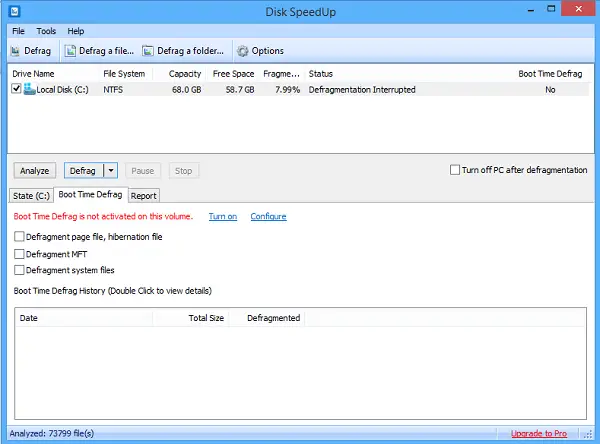
Task: Click the window resize grip icon
Action: (x=587, y=434)
